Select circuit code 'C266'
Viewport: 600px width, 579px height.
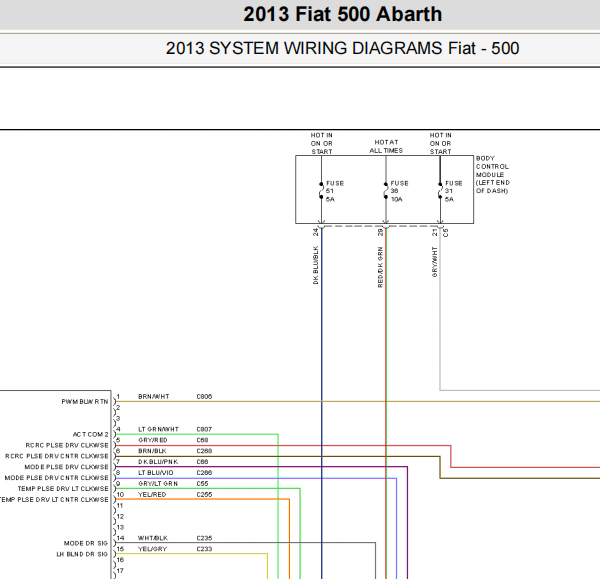coord(204,473)
